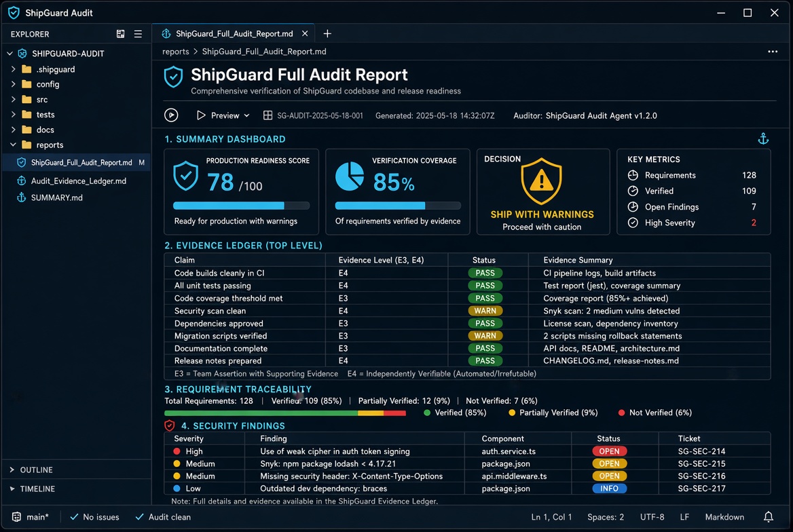Open the explorer hamburger menu icon

138,34
